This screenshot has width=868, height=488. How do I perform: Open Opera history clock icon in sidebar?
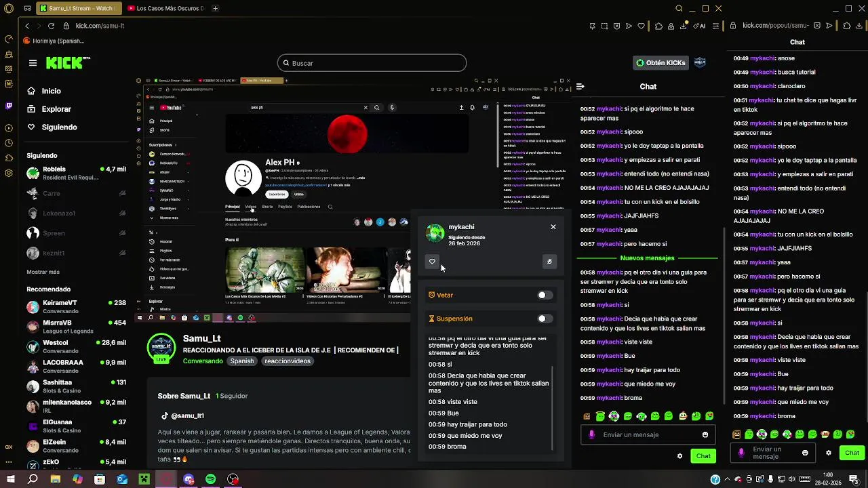tap(8, 143)
